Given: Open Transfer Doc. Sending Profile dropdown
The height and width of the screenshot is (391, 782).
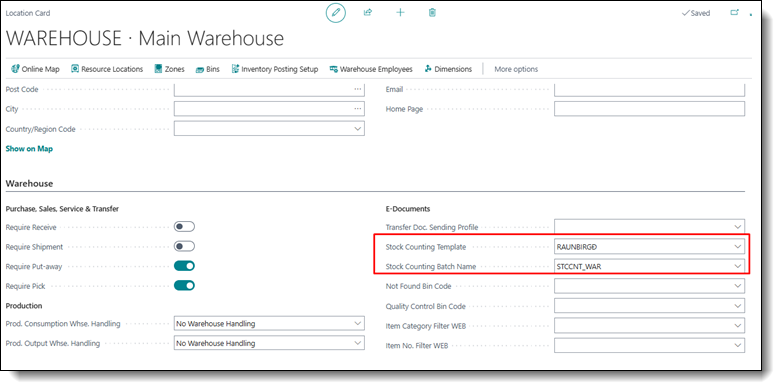Looking at the screenshot, I should tap(738, 227).
